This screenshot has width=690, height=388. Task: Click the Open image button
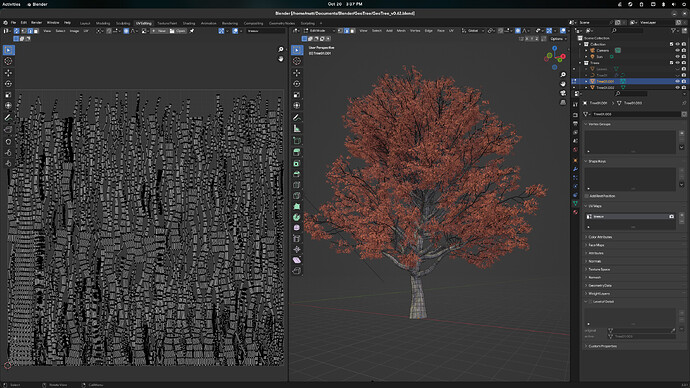178,31
